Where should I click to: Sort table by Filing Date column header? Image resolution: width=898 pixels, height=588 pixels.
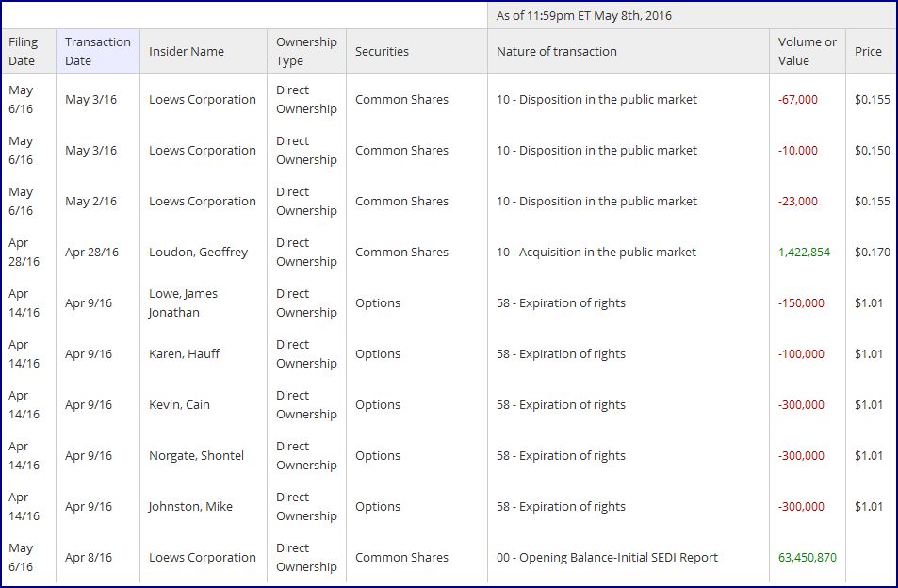click(x=22, y=52)
